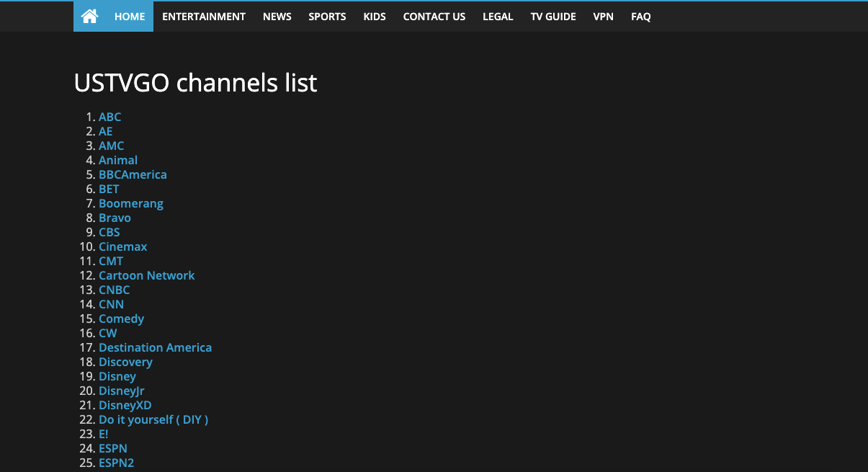Open the Discovery channel link
The height and width of the screenshot is (472, 868).
(126, 362)
